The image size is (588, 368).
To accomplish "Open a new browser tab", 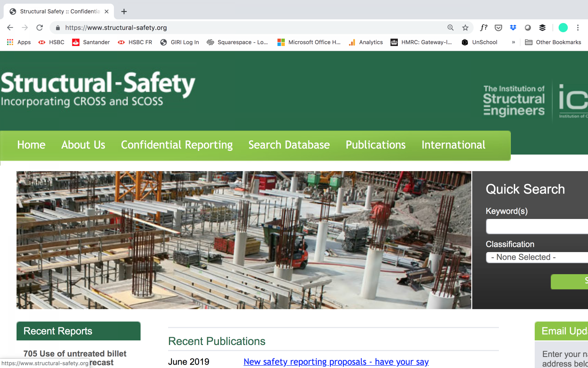I will (x=124, y=12).
